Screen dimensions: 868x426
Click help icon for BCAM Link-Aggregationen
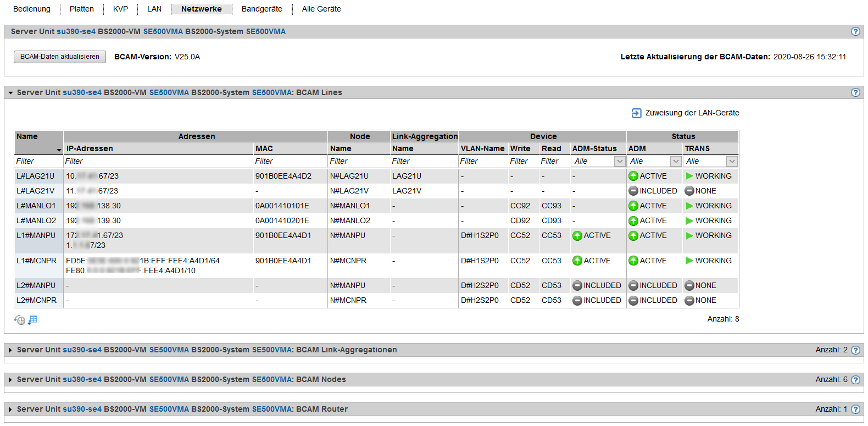tap(855, 350)
